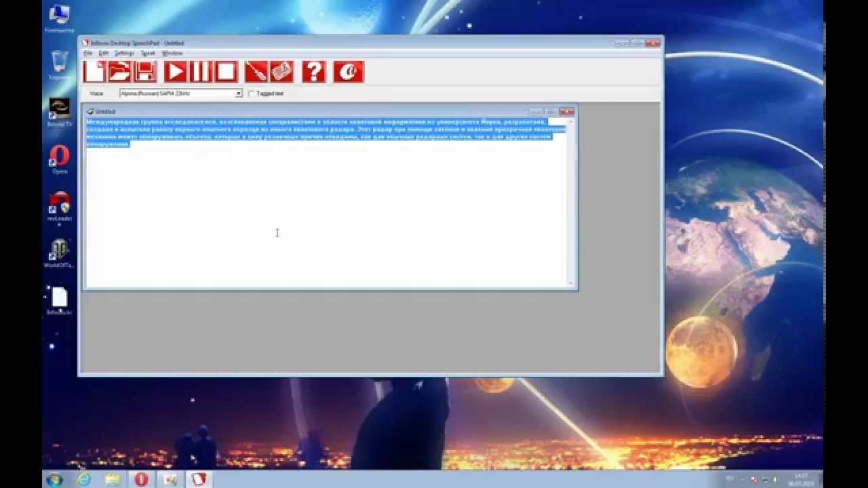Open the Settings menu
Image resolution: width=868 pixels, height=488 pixels.
124,53
